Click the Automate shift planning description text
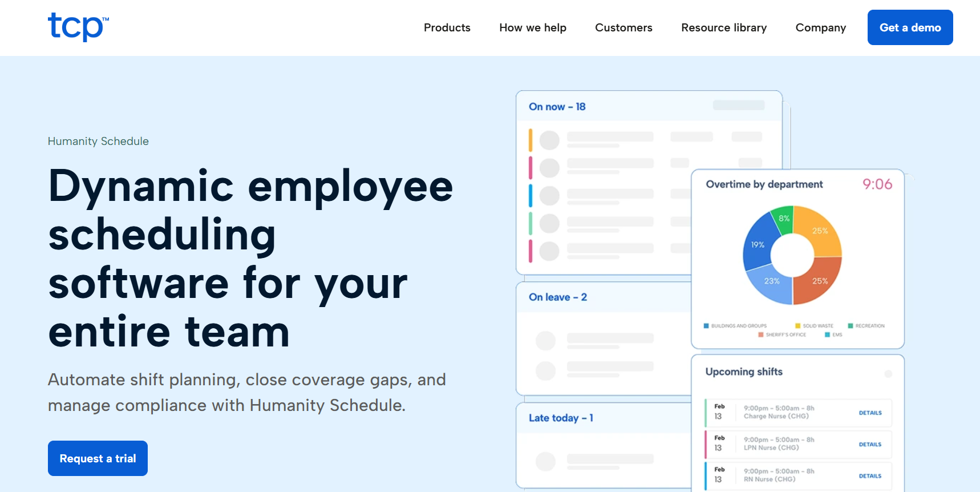 tap(247, 392)
